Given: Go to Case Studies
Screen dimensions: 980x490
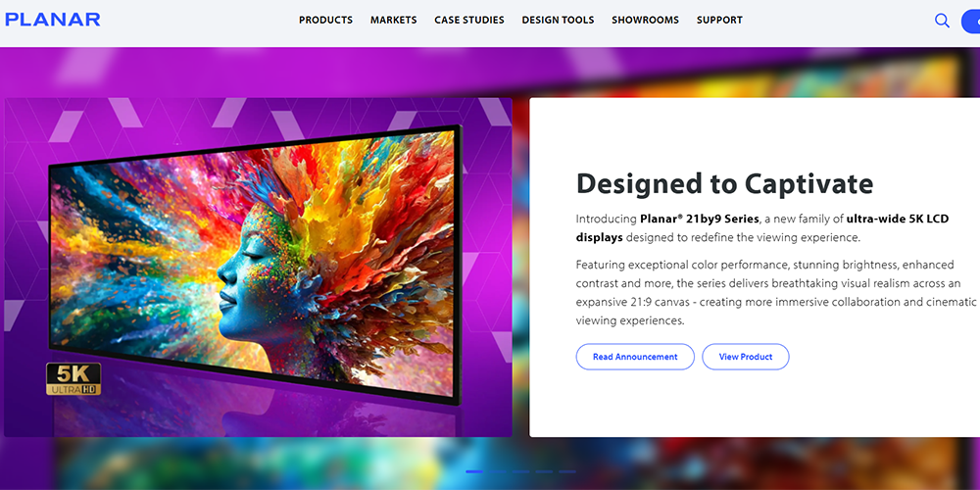Looking at the screenshot, I should tap(469, 20).
